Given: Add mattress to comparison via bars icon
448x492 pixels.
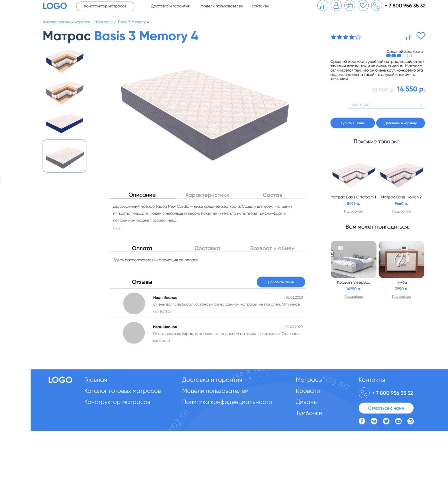Looking at the screenshot, I should click(x=409, y=36).
